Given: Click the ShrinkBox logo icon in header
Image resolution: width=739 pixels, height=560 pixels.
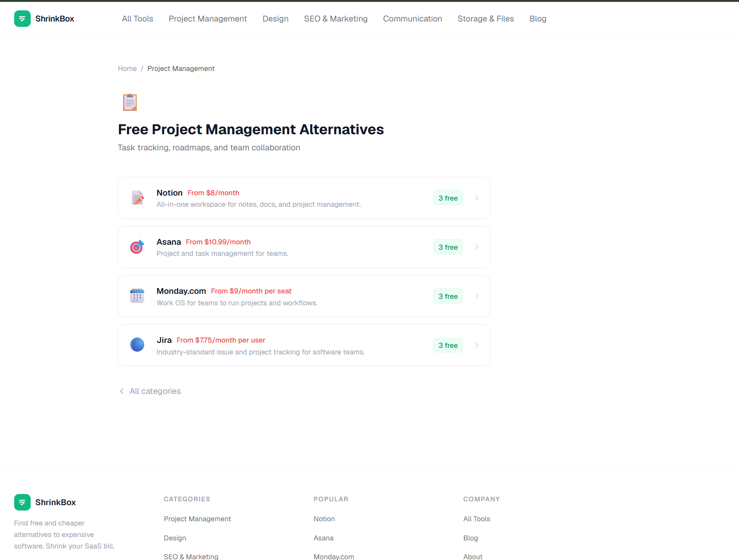Looking at the screenshot, I should coord(22,19).
